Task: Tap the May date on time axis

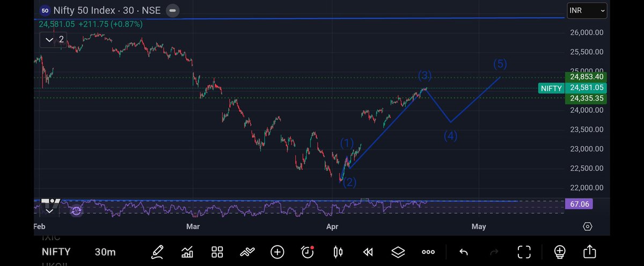Action: click(x=479, y=227)
